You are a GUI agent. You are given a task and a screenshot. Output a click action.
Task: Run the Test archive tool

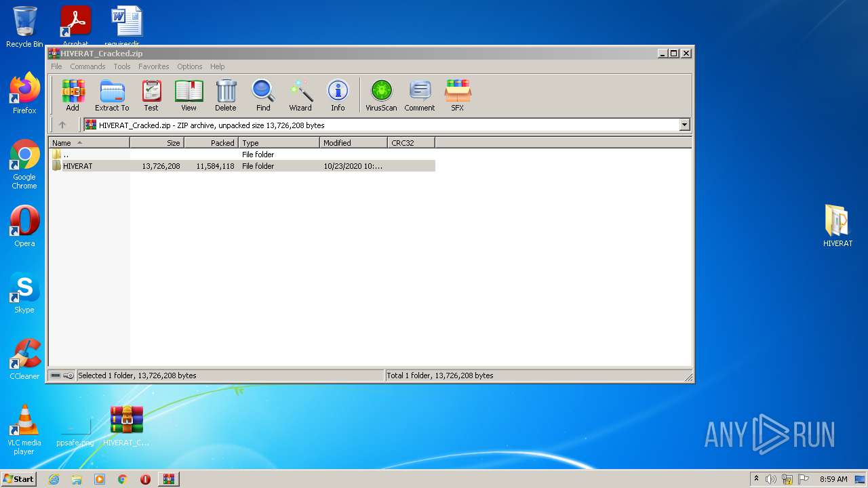pyautogui.click(x=151, y=96)
